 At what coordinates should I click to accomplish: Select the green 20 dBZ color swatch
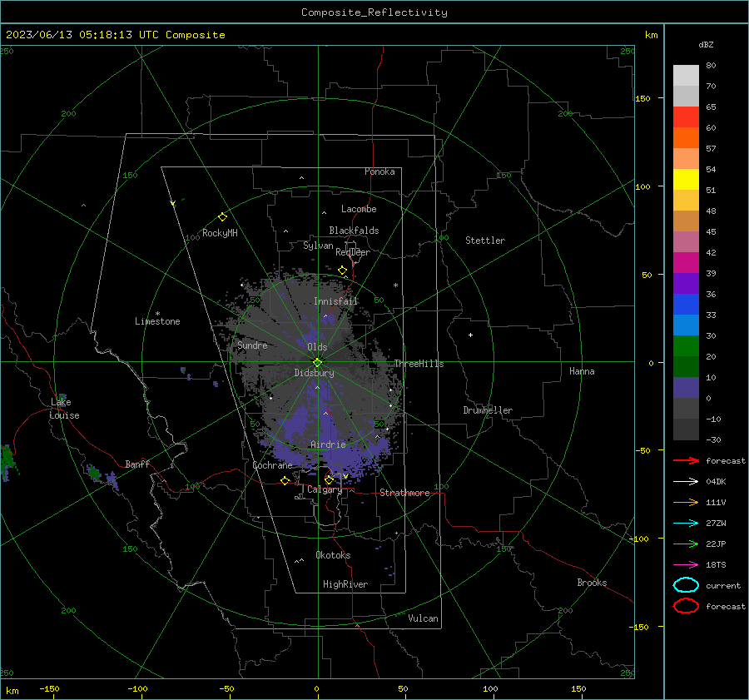point(686,345)
